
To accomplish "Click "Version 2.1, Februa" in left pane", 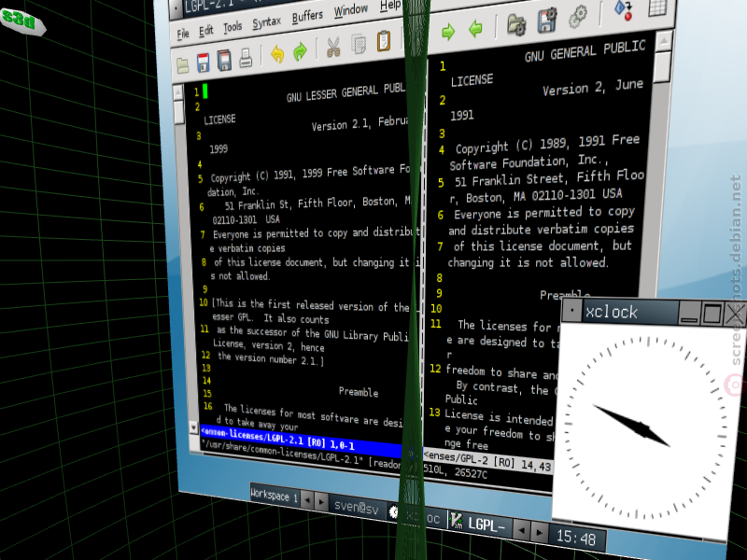I will pos(359,124).
